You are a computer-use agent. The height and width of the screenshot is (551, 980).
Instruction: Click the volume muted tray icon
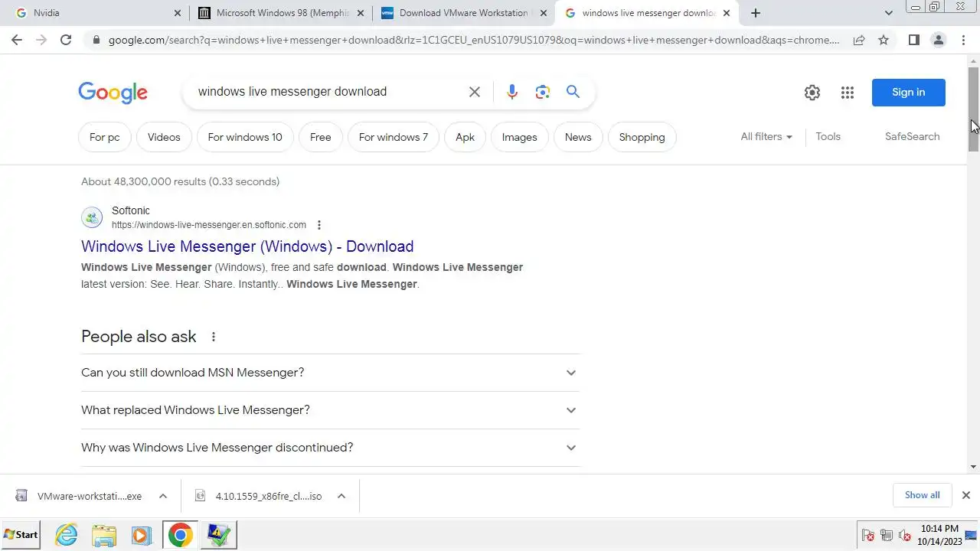pos(904,535)
